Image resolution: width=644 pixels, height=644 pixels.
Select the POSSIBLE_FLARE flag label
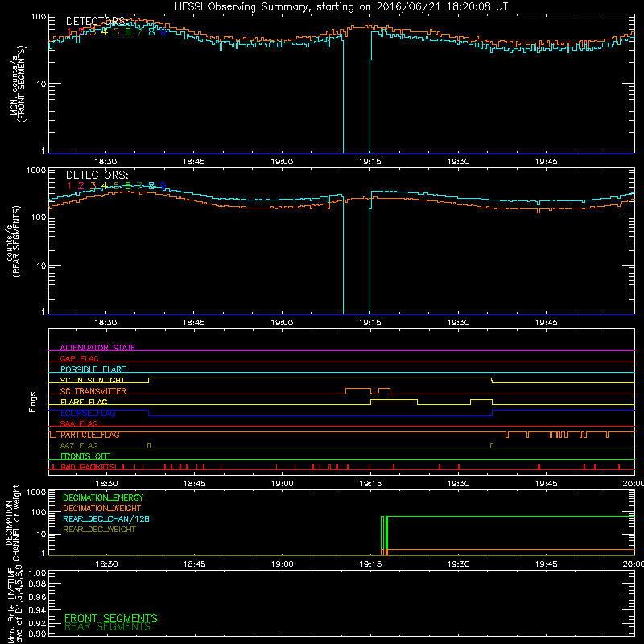pyautogui.click(x=93, y=369)
